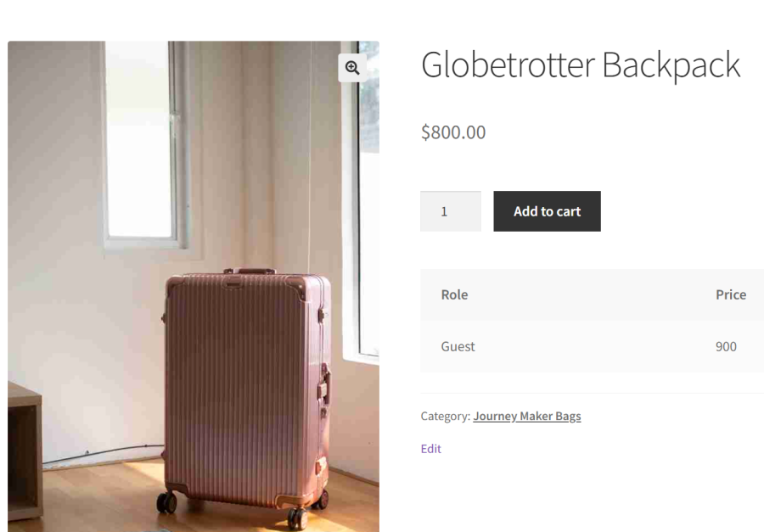Select the wooden cabinet in product photo
The height and width of the screenshot is (532, 764).
25,451
